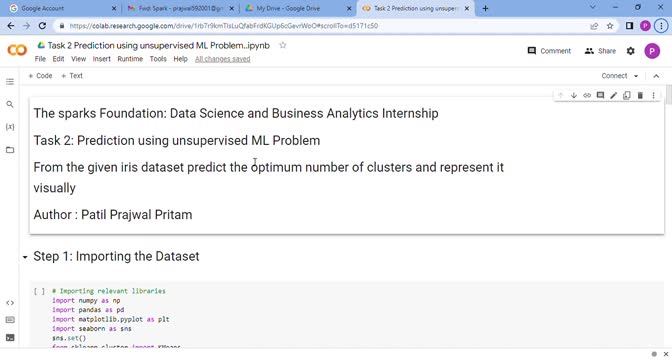Open the variables {x} panel
Screen dimensions: 672x360
(x=10, y=127)
